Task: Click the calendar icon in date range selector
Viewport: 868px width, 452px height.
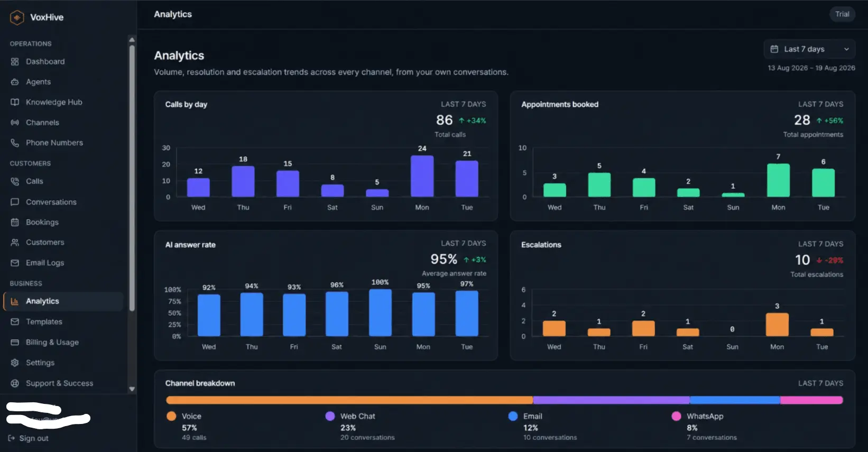Action: tap(774, 49)
